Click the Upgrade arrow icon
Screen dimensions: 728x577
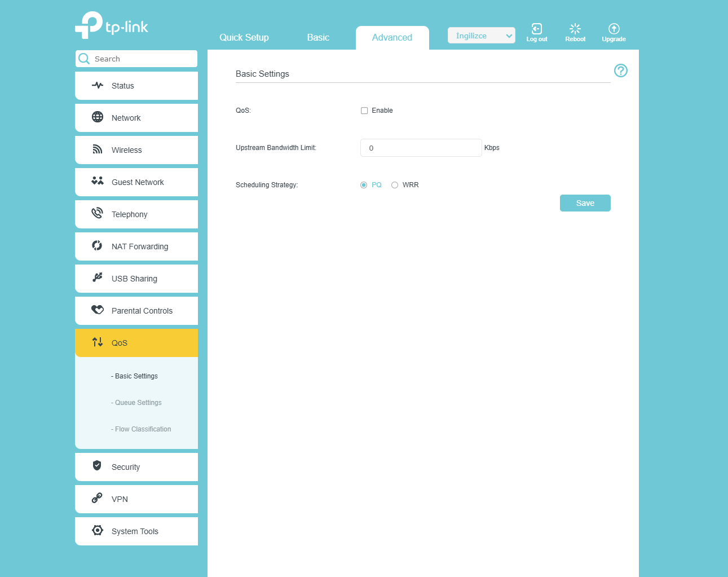614,29
